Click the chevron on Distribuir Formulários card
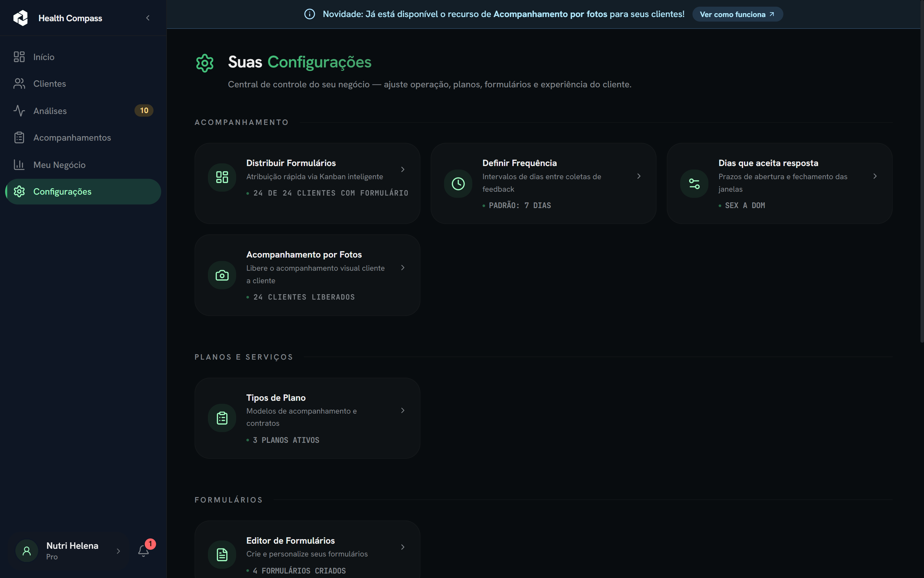The height and width of the screenshot is (578, 924). (402, 169)
